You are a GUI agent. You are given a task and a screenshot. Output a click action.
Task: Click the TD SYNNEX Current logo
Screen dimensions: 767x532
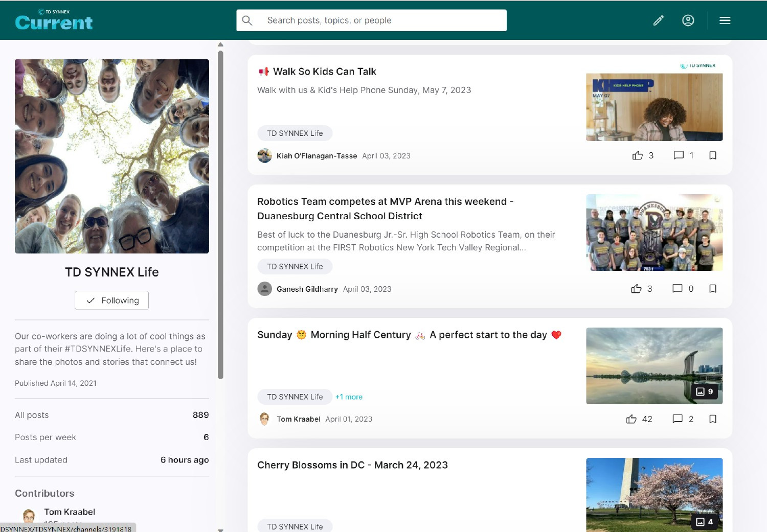[x=54, y=19]
